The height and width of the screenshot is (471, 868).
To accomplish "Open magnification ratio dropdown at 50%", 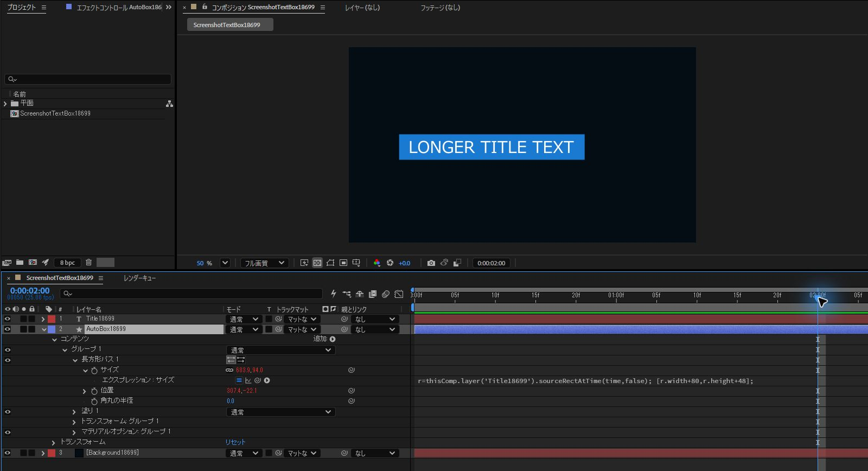I will (x=225, y=263).
